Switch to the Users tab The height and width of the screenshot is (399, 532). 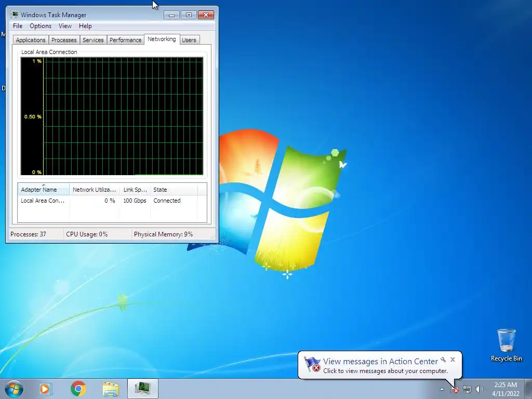point(189,40)
